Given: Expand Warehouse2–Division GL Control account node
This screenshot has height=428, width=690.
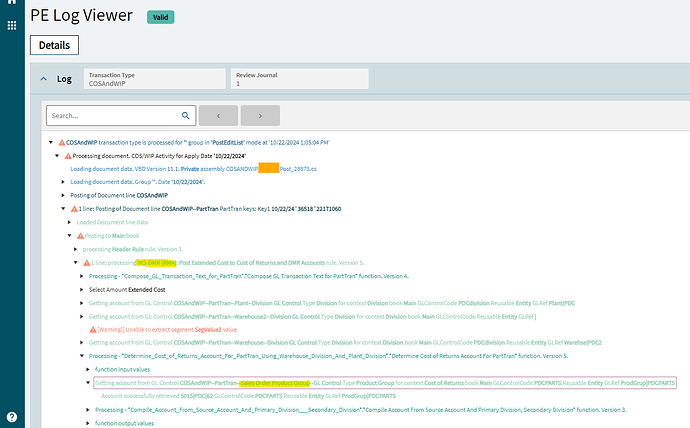Looking at the screenshot, I should tap(81, 317).
